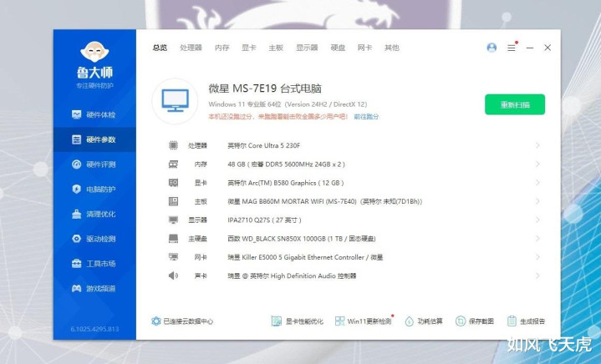This screenshot has height=364, width=601.
Task: Expand the 显示器 row chevron
Action: pos(537,220)
